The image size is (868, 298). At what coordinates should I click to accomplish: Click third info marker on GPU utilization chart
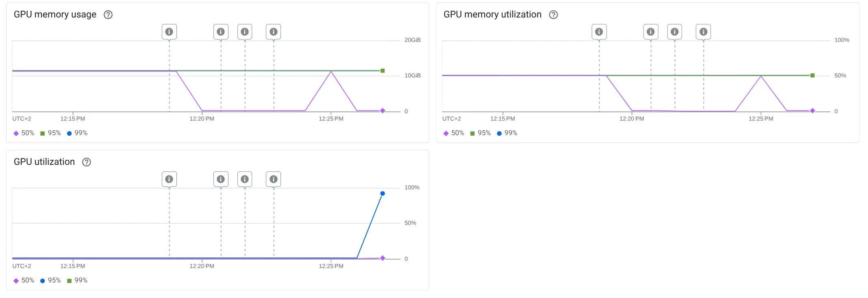pyautogui.click(x=245, y=179)
